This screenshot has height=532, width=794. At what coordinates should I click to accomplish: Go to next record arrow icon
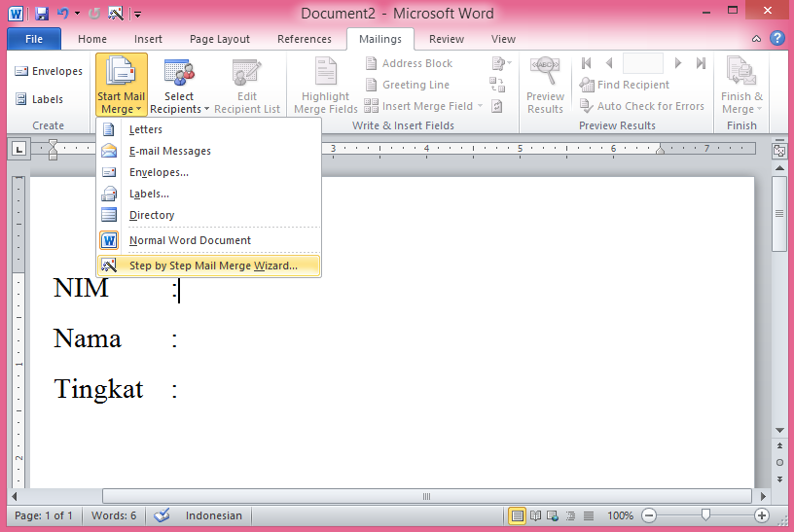677,63
